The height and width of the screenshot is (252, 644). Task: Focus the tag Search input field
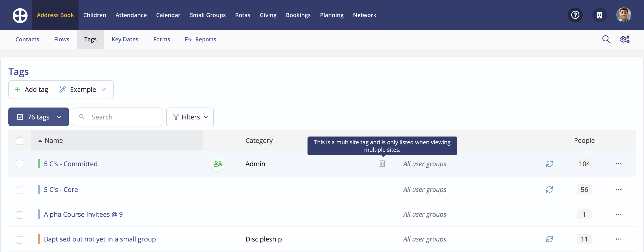pos(118,117)
